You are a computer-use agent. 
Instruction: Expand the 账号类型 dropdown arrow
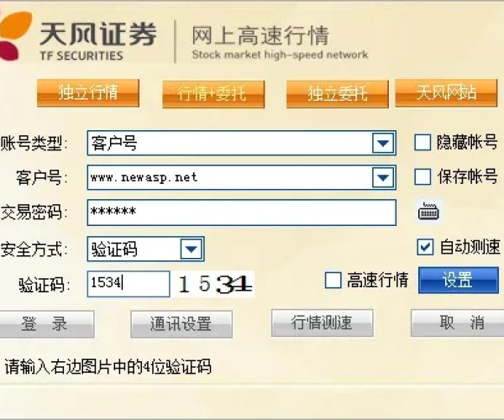tap(383, 143)
